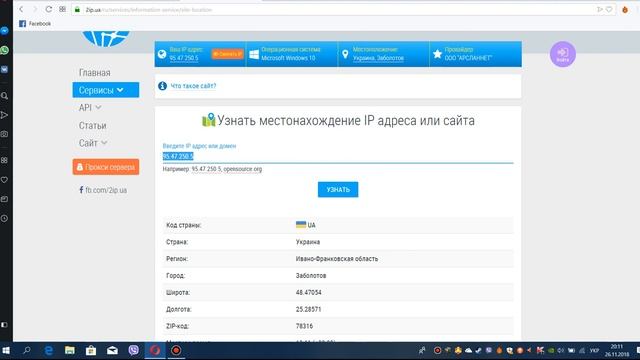Click the 2ip globe logo
This screenshot has height=360, width=640.
pos(106,39)
